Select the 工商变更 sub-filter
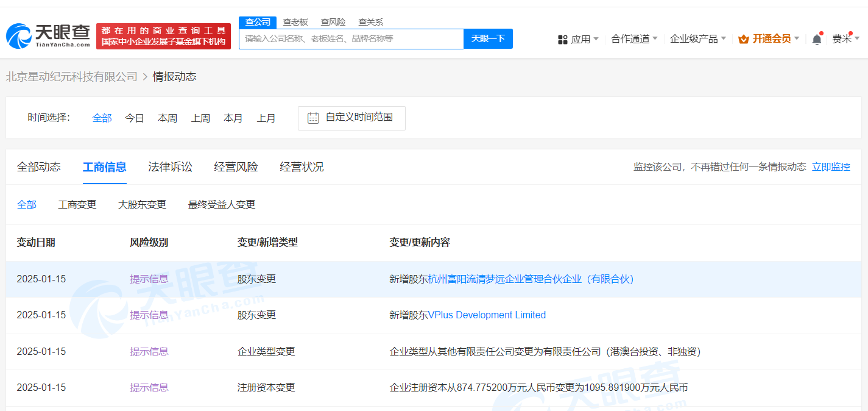This screenshot has width=868, height=411. click(77, 204)
